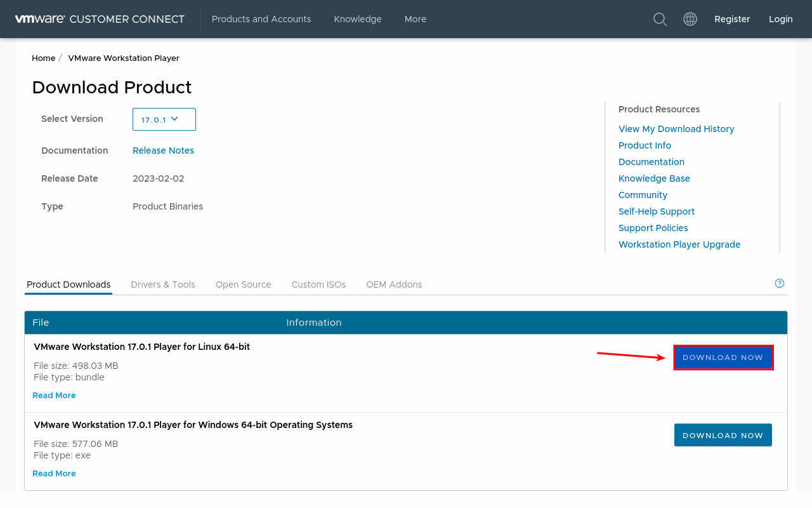
Task: Click the Information column header
Action: pos(314,323)
